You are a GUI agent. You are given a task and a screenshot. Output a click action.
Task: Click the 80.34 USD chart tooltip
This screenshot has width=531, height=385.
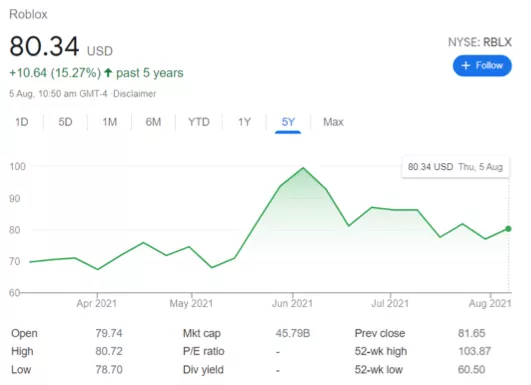point(455,167)
